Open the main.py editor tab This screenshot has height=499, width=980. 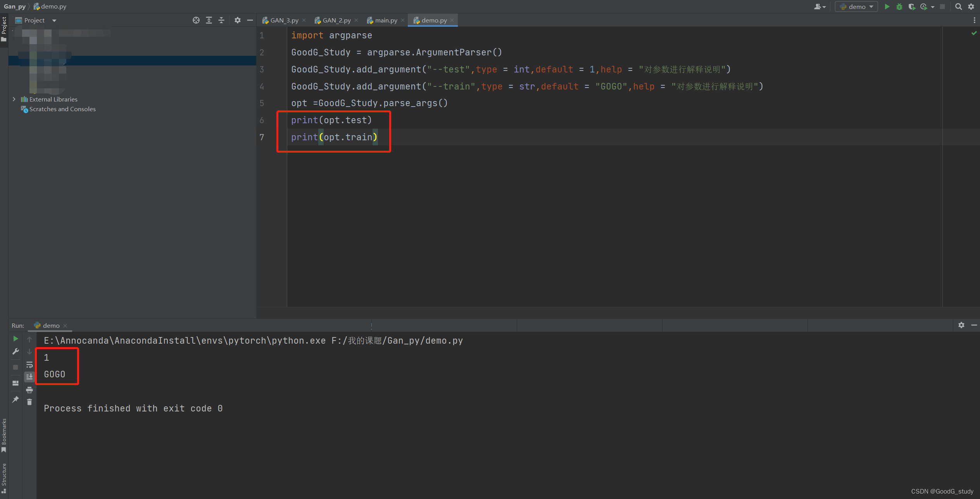[x=385, y=20]
